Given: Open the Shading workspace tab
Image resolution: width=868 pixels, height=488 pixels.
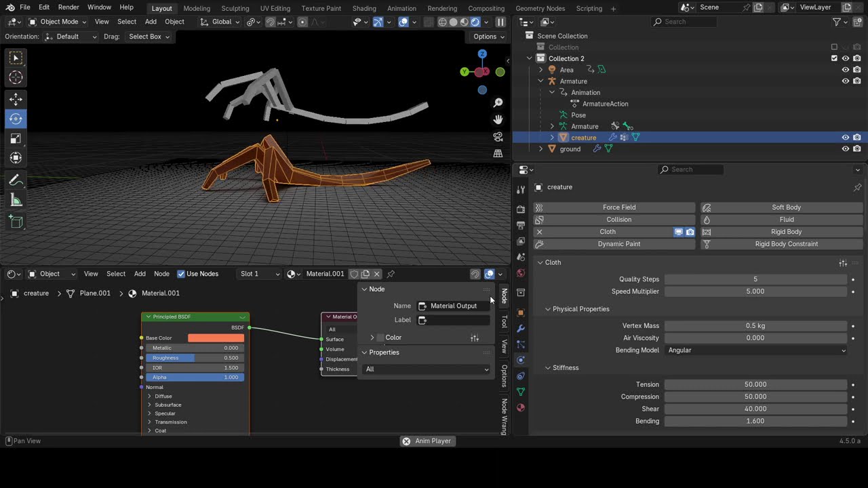Looking at the screenshot, I should click(364, 8).
